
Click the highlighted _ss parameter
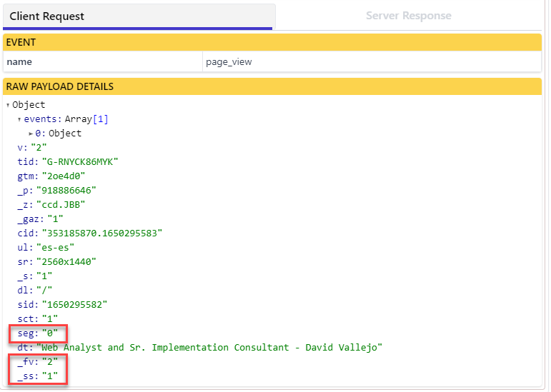pos(38,376)
